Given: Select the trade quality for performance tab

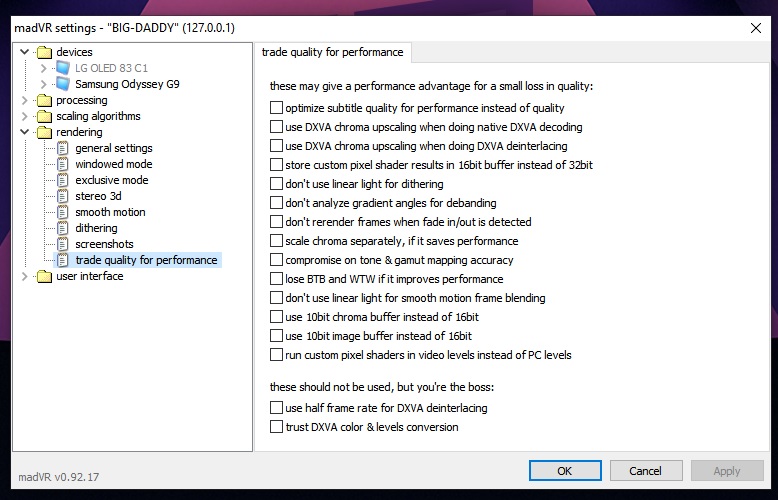Looking at the screenshot, I should (x=332, y=52).
